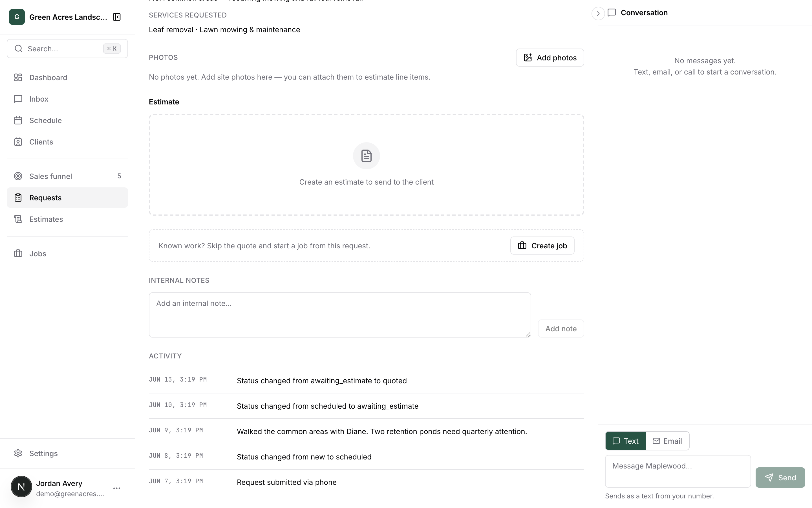Image resolution: width=812 pixels, height=508 pixels.
Task: Navigate to Clients
Action: [x=67, y=142]
